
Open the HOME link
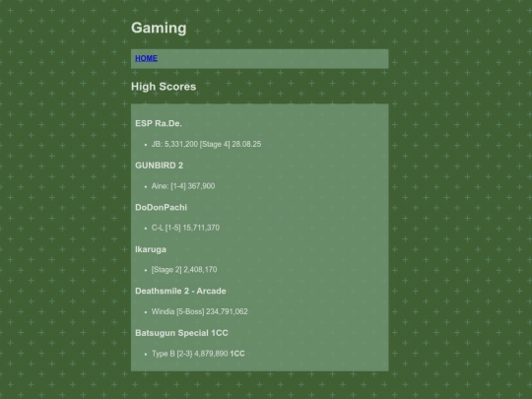click(x=146, y=58)
